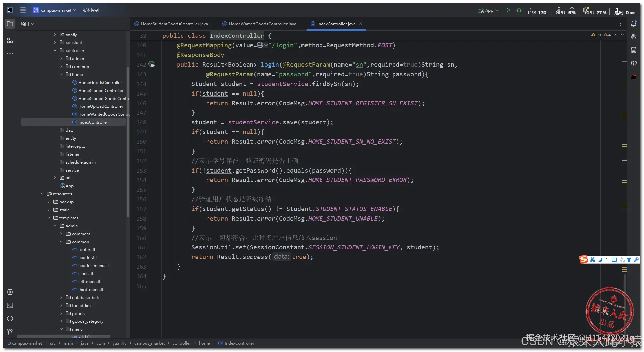Collapse the home package

tap(61, 74)
